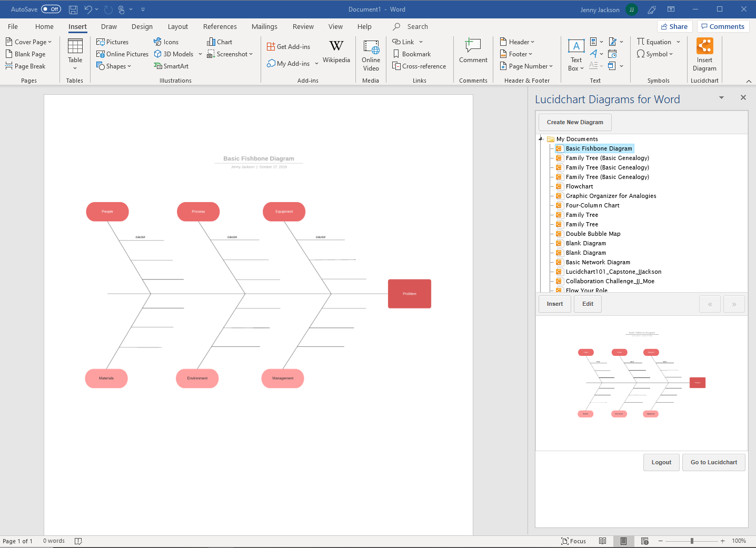756x548 pixels.
Task: Adjust the zoom slider handle
Action: [x=692, y=541]
